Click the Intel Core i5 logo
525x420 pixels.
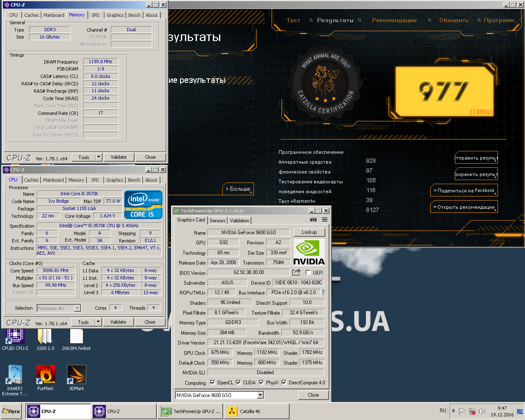coord(143,204)
